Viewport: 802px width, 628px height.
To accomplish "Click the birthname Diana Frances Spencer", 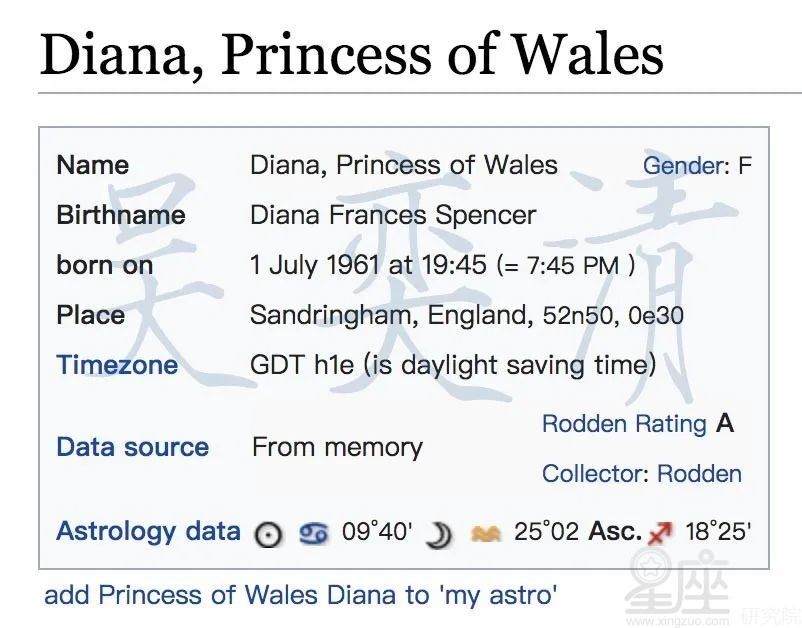I will pos(393,215).
